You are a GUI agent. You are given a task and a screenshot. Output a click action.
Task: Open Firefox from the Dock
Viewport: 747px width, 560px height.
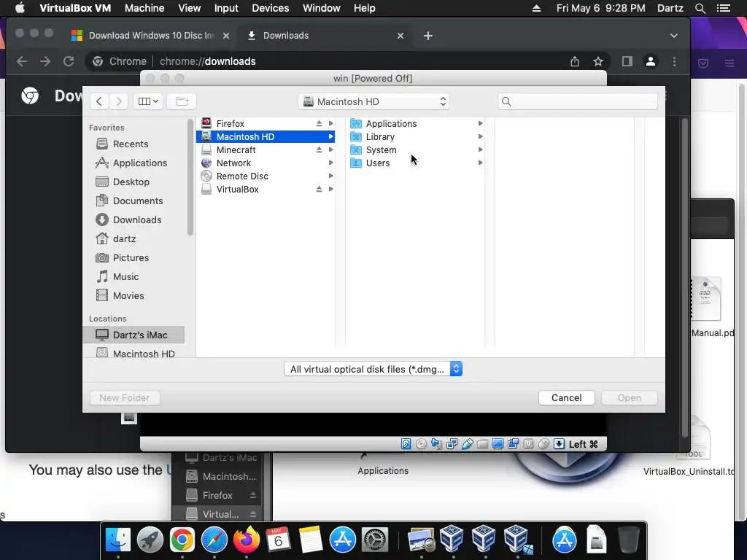247,540
